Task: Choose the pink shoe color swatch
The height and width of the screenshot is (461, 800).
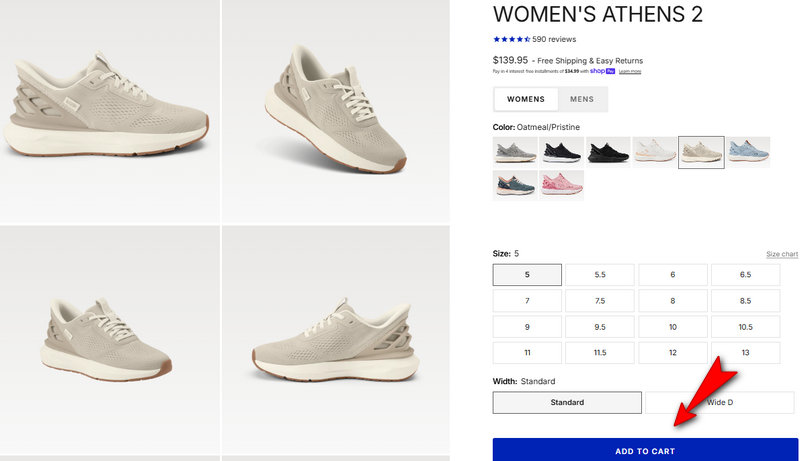Action: (x=562, y=184)
